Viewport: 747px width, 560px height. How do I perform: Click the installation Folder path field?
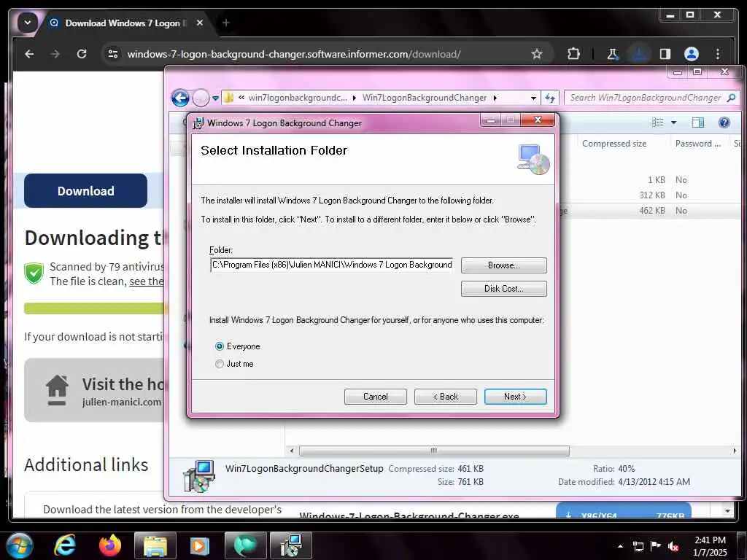(x=332, y=265)
